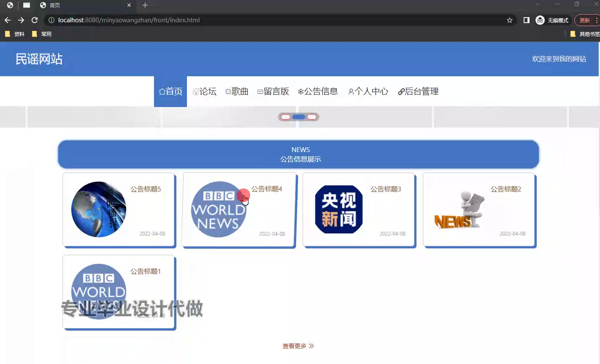Screen dimensions: 600x364
Task: Go back using browser back arrow
Action: click(8, 20)
